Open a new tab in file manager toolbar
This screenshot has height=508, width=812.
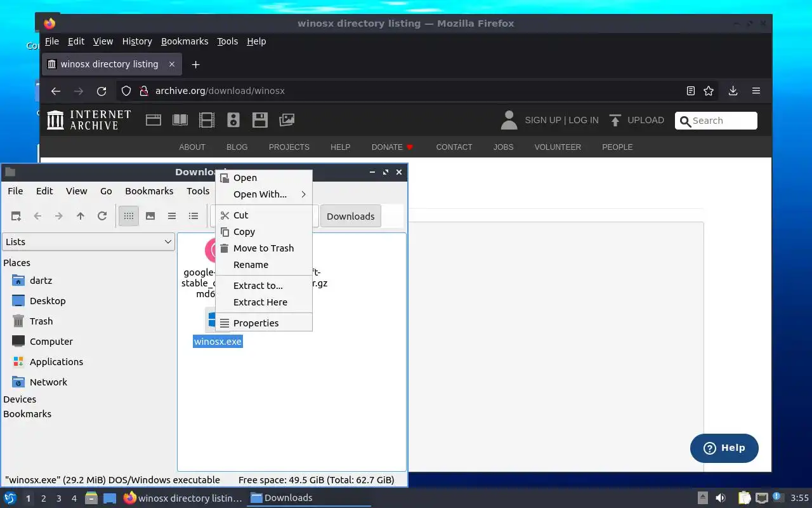coord(16,216)
